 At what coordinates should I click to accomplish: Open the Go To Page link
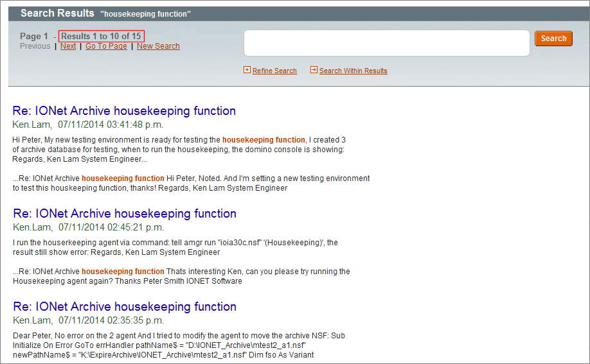[x=106, y=46]
